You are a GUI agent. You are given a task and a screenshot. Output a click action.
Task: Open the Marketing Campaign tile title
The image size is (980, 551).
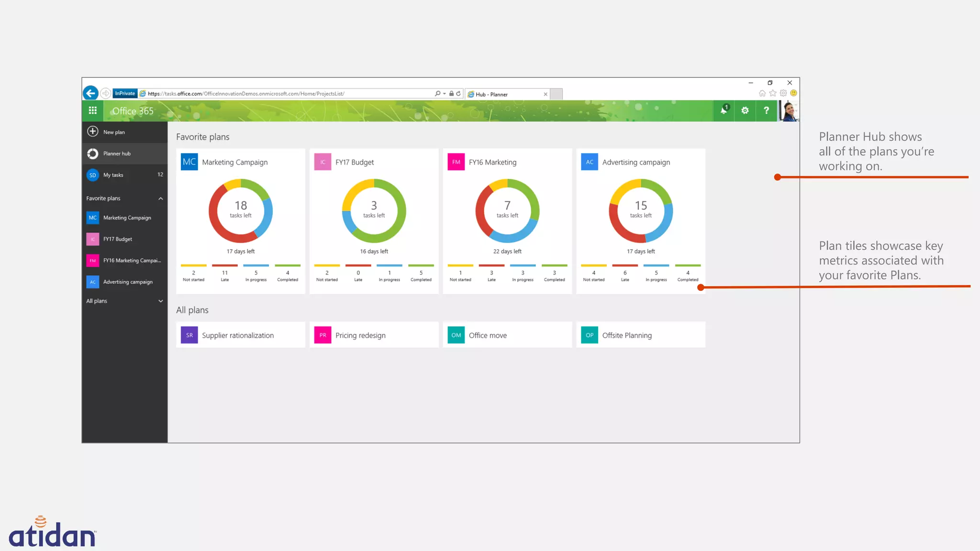[x=235, y=162]
